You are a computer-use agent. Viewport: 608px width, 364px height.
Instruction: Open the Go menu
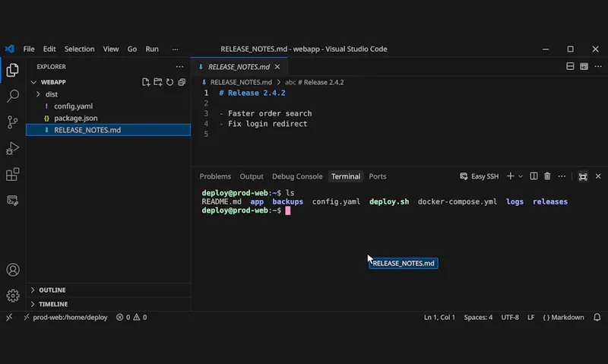[131, 49]
